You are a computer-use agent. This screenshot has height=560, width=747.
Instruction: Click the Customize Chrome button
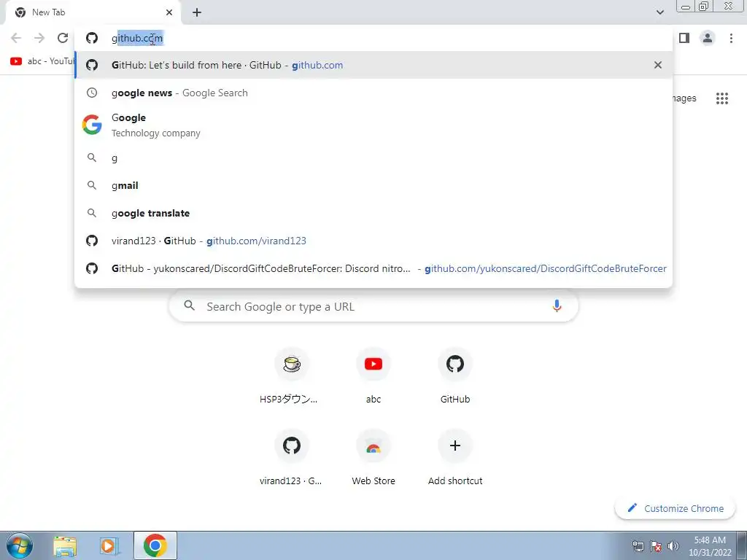[675, 508]
